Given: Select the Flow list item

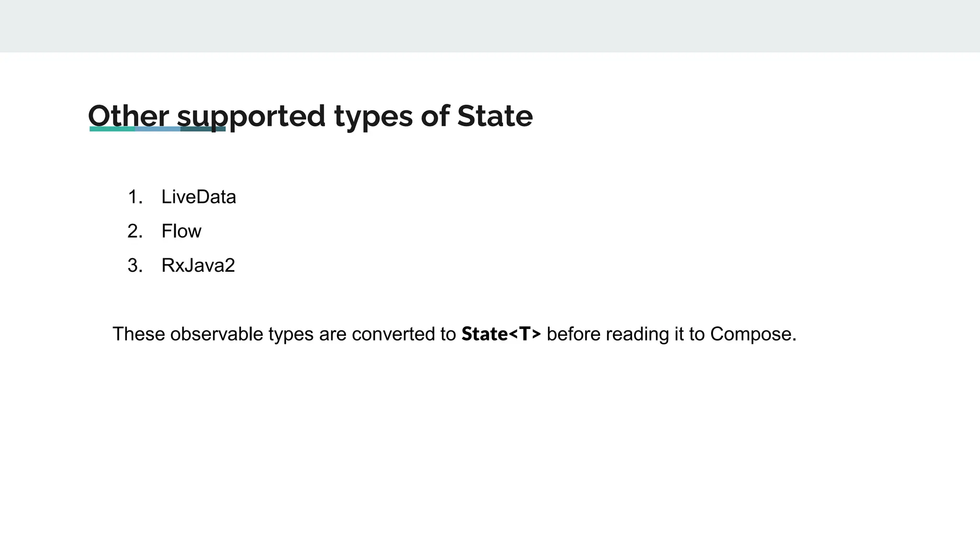Looking at the screenshot, I should (181, 231).
